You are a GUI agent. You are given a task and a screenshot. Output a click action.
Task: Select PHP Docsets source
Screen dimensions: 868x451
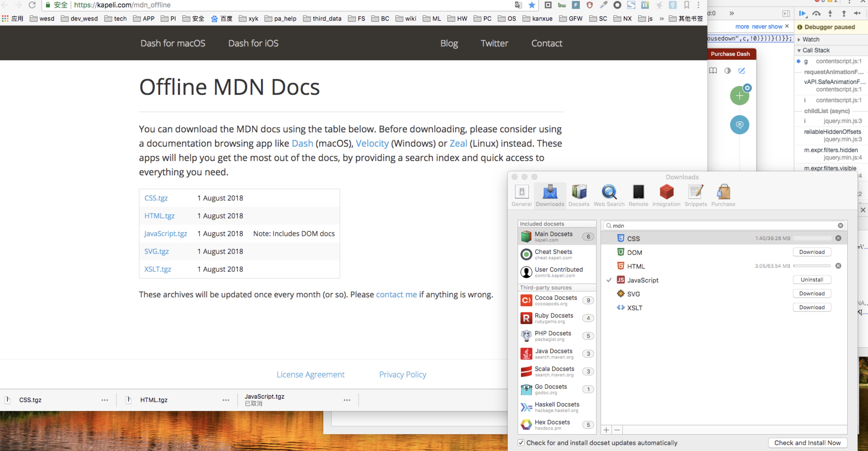[x=557, y=336]
